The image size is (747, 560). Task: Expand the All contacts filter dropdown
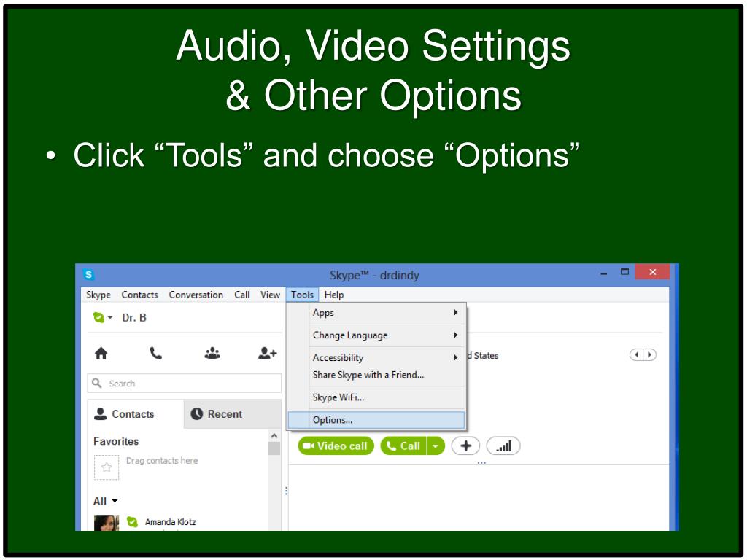tap(115, 501)
